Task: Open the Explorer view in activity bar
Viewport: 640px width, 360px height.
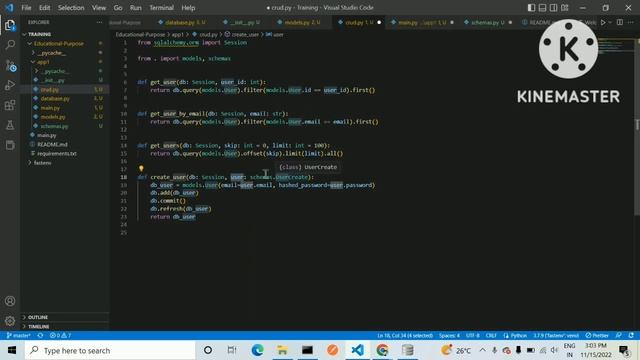Action: click(x=10, y=25)
